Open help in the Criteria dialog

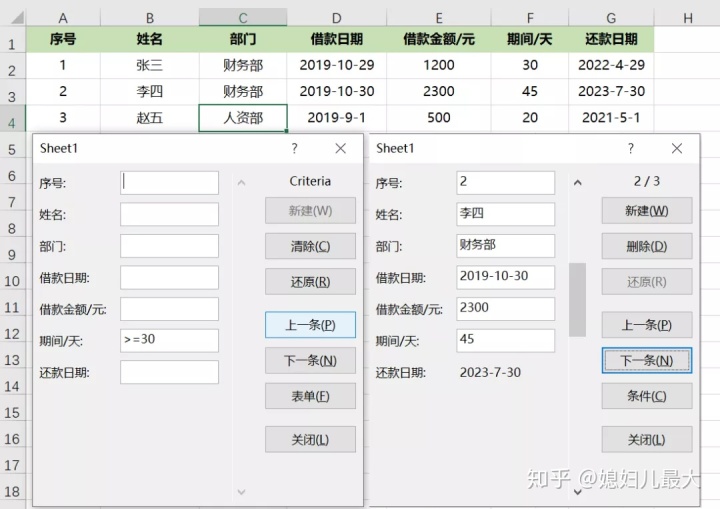tap(294, 148)
